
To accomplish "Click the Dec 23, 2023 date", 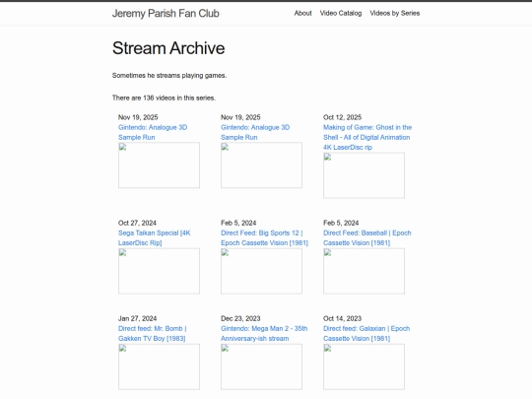I will pos(240,318).
